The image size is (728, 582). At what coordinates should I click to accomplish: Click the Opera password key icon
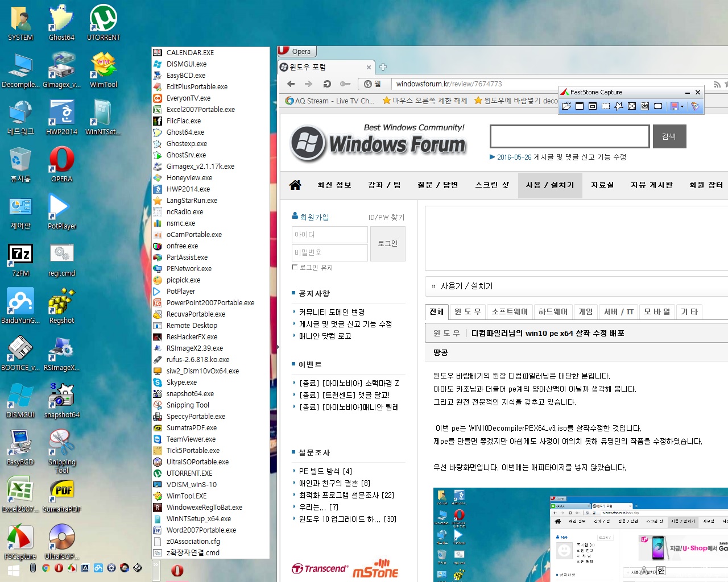pyautogui.click(x=345, y=84)
